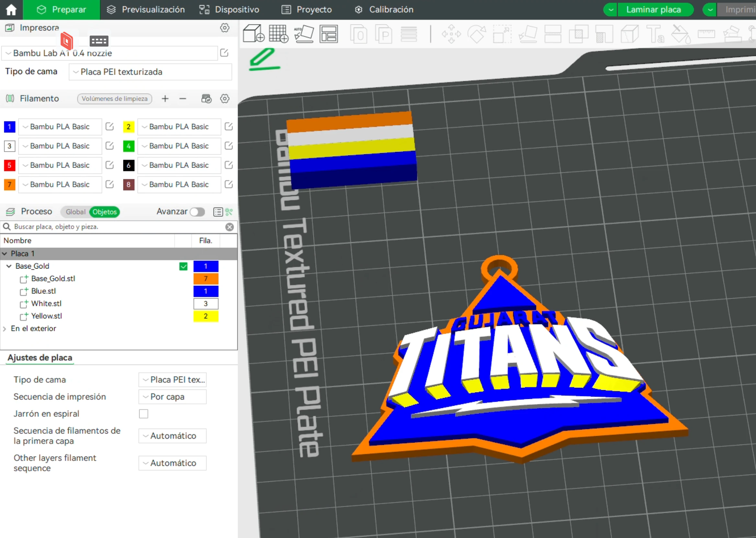756x538 pixels.
Task: Open the Tipo de cama dropdown at top
Action: (x=150, y=72)
